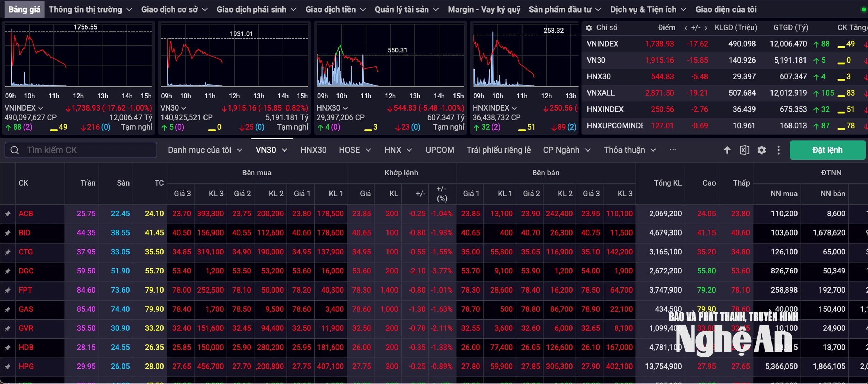868x384 pixels.
Task: Open the vertical three-dot options menu
Action: tap(778, 150)
